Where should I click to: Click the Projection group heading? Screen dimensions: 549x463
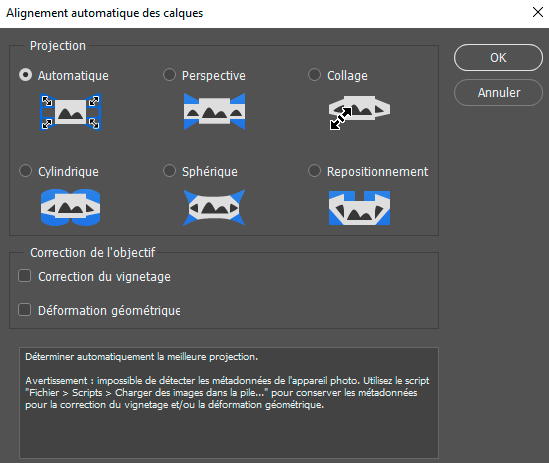pyautogui.click(x=58, y=46)
